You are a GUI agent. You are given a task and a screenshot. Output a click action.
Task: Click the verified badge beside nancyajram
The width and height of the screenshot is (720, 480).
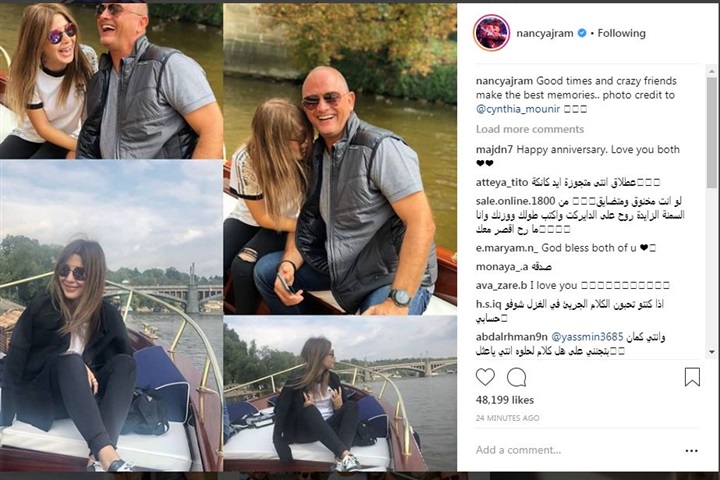[x=582, y=33]
